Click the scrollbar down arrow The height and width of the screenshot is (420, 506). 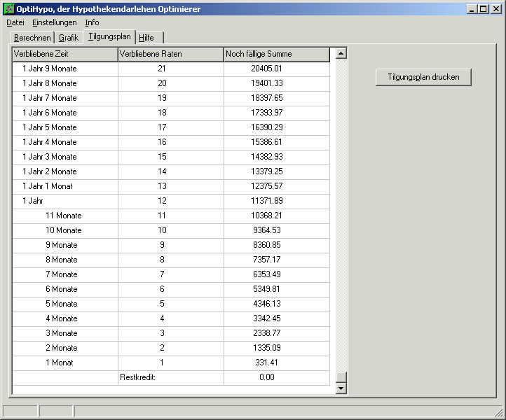pyautogui.click(x=341, y=387)
